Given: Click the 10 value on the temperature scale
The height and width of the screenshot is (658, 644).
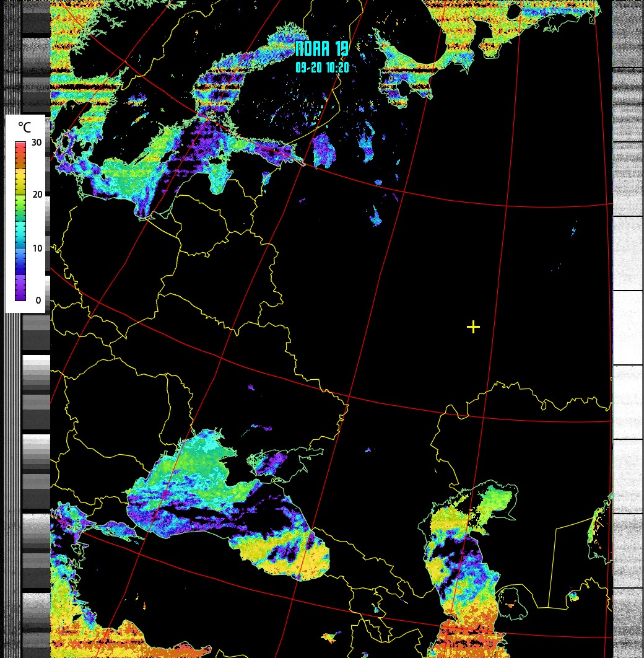Looking at the screenshot, I should pos(37,248).
